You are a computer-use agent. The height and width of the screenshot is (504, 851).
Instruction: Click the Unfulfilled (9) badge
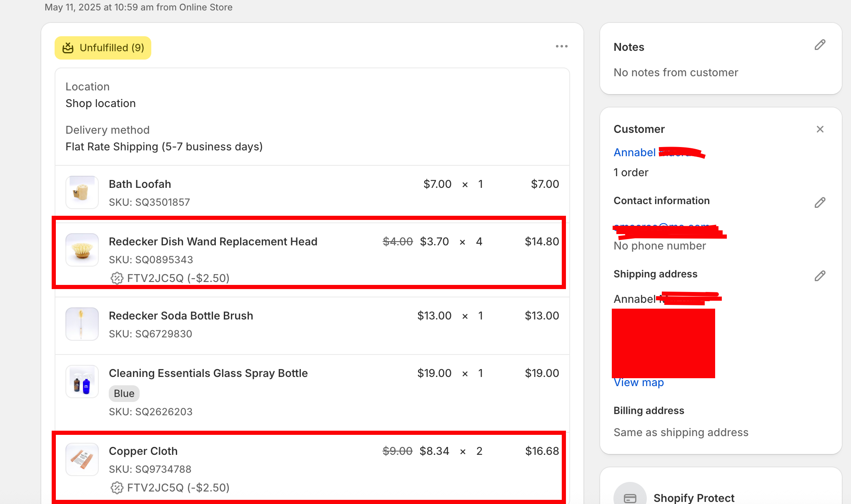(103, 48)
